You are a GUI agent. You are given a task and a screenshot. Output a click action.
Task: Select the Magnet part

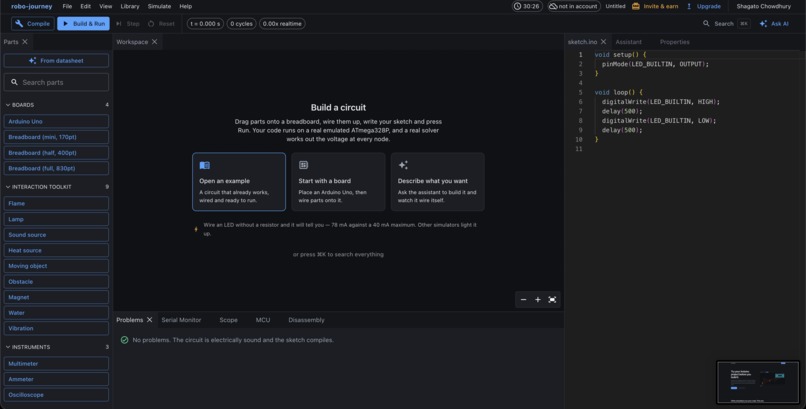[57, 297]
